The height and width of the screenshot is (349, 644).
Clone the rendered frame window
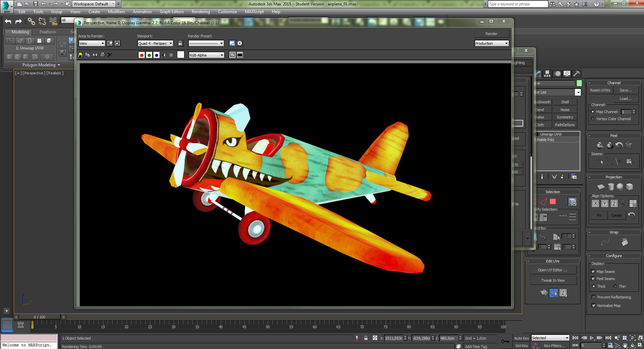(95, 55)
